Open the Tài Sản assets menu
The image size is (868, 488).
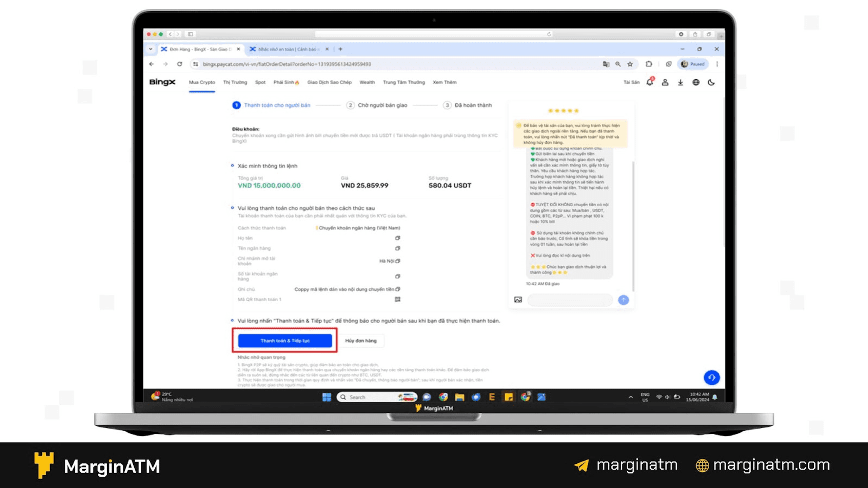pos(631,82)
